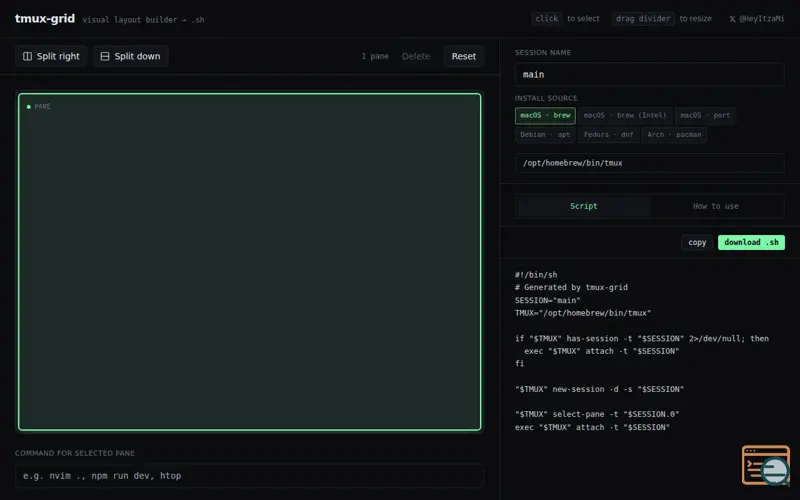Click the '1 pane' counter text
This screenshot has height=500, width=800.
pos(375,56)
